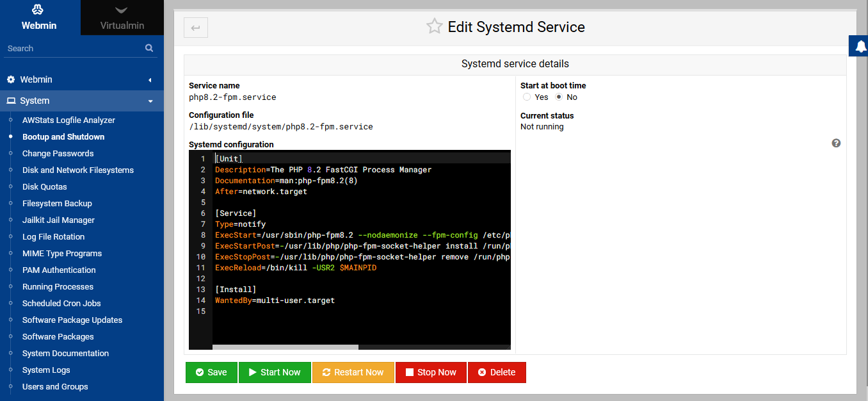
Task: Click the ExecStart line in editor
Action: (x=362, y=235)
